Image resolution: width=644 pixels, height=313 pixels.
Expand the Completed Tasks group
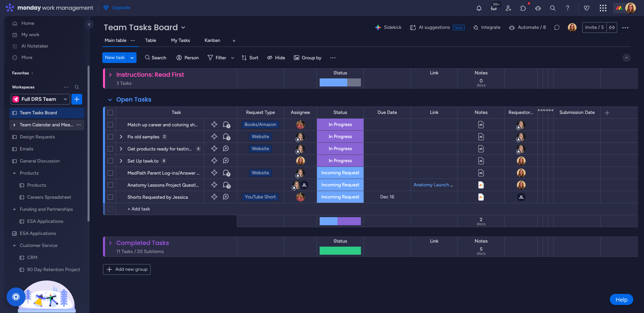(x=110, y=243)
